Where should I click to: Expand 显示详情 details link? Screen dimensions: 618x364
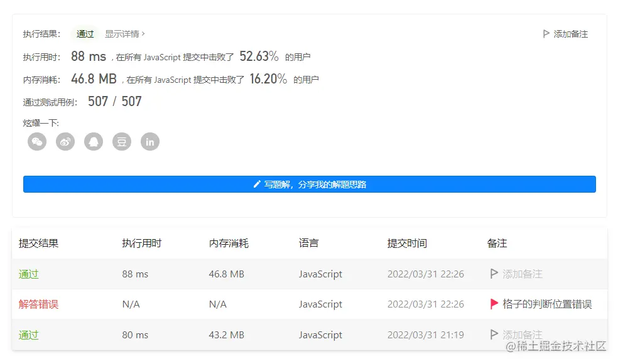tap(124, 34)
